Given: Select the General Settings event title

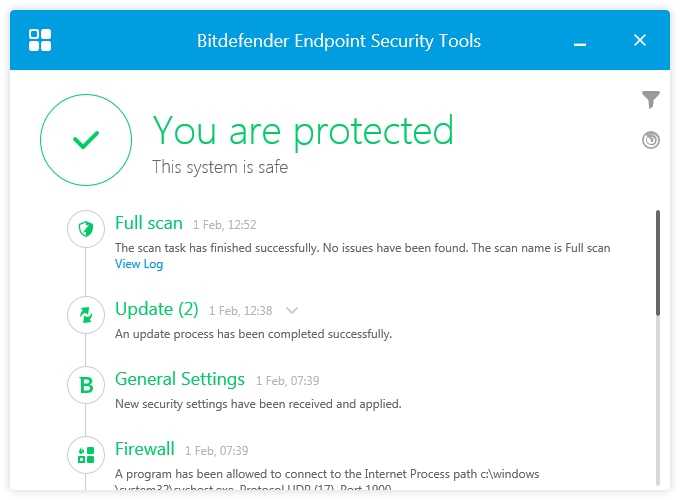Looking at the screenshot, I should click(180, 379).
